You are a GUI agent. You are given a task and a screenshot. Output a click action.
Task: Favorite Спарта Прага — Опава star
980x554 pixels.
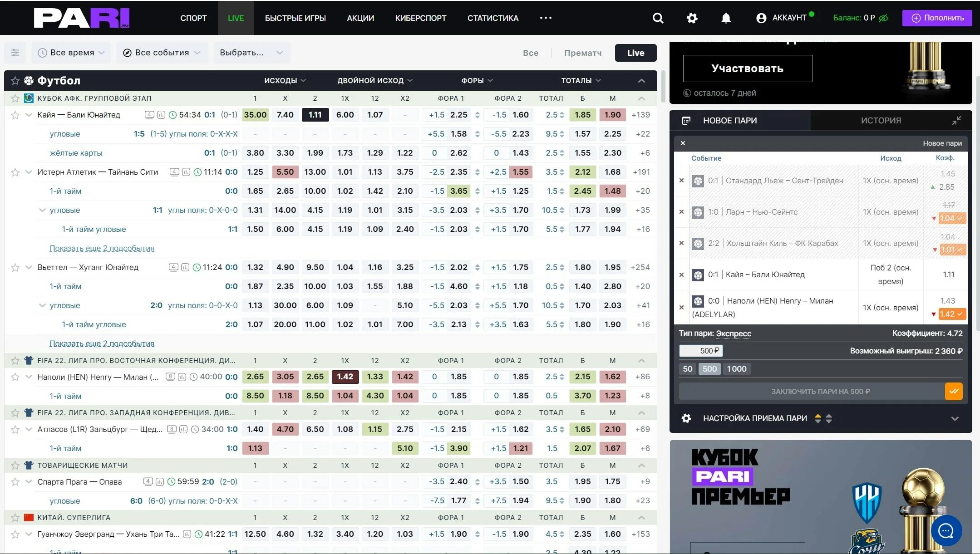coord(15,482)
